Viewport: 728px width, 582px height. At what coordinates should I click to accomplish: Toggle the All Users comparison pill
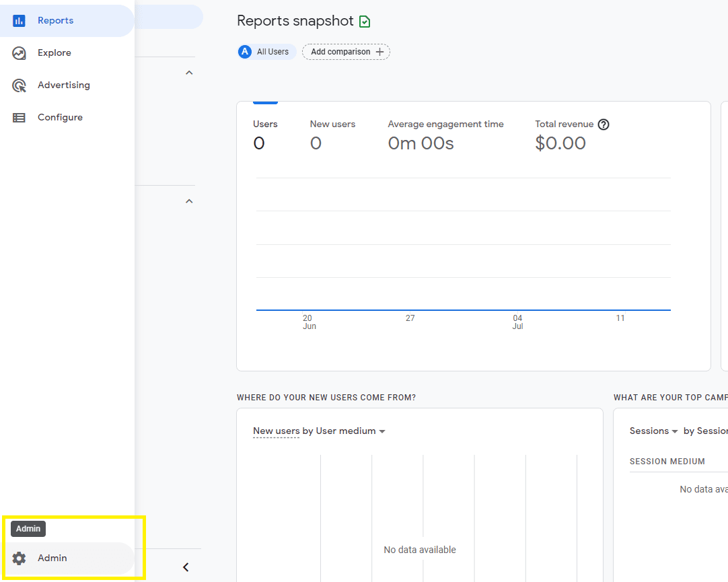point(266,51)
